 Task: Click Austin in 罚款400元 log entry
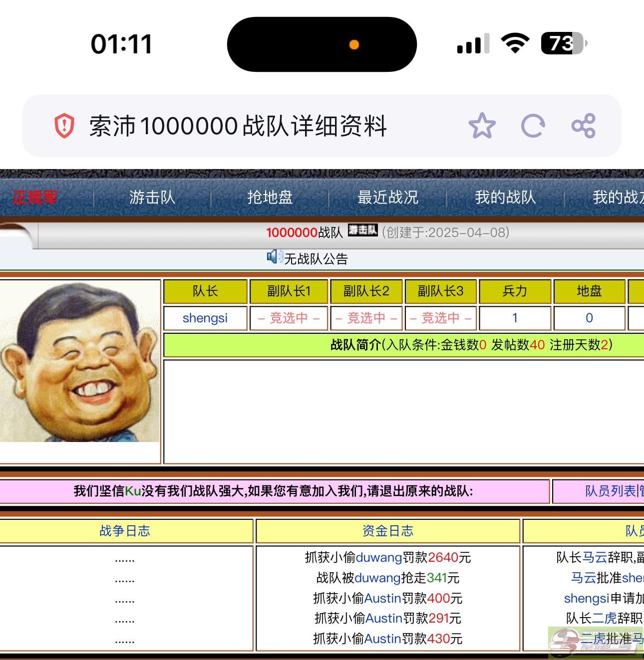(383, 598)
